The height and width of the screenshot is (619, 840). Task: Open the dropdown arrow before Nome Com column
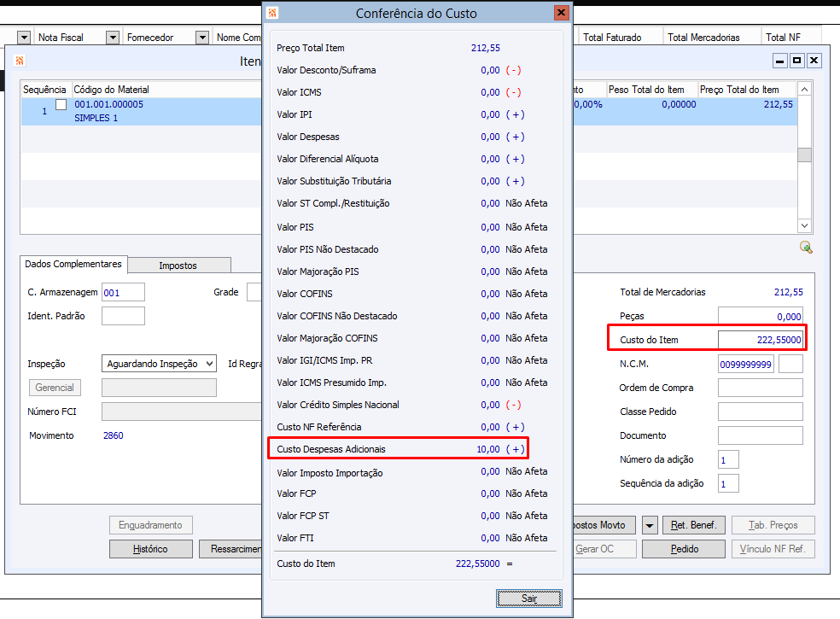click(x=202, y=38)
